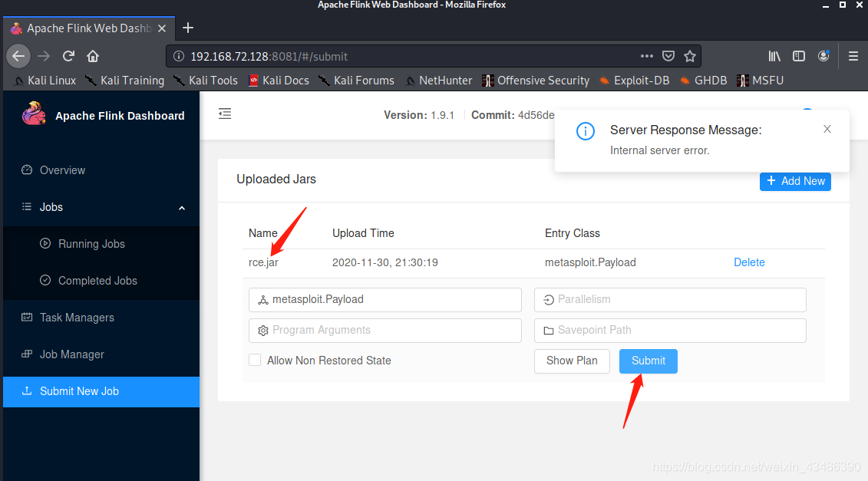Viewport: 868px width, 481px height.
Task: Open the Kali Training bookmark
Action: pyautogui.click(x=124, y=81)
